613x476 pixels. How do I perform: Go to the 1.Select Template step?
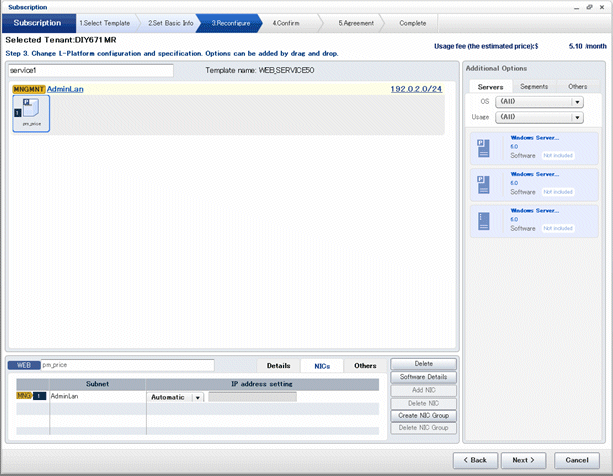point(104,22)
